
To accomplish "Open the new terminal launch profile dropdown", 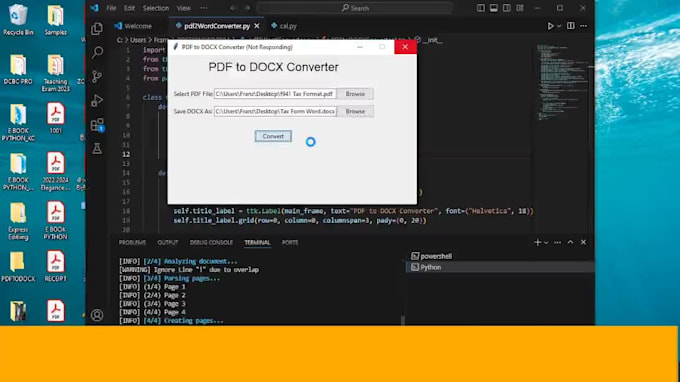I will coord(546,242).
